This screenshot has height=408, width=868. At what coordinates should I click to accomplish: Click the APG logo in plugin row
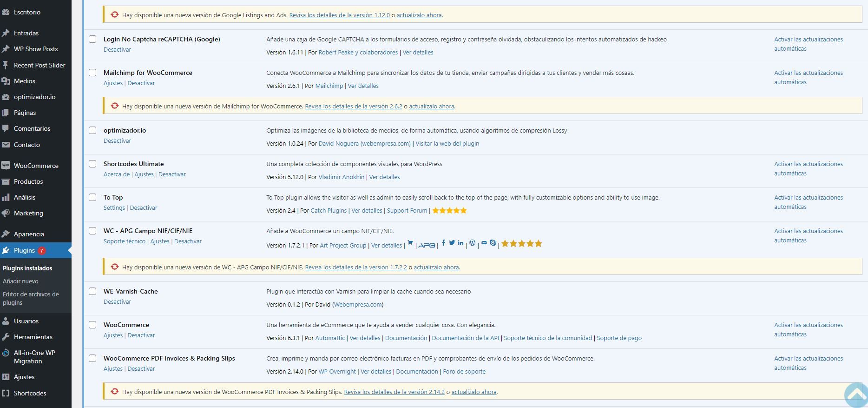click(x=427, y=245)
